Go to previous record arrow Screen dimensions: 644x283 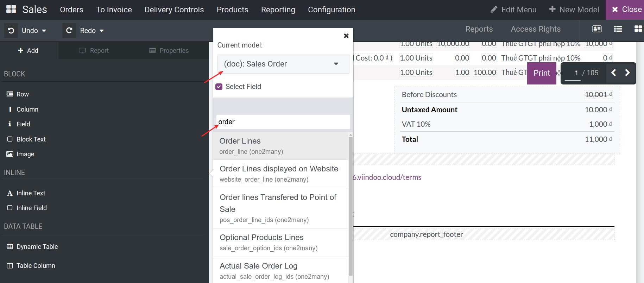tap(614, 73)
